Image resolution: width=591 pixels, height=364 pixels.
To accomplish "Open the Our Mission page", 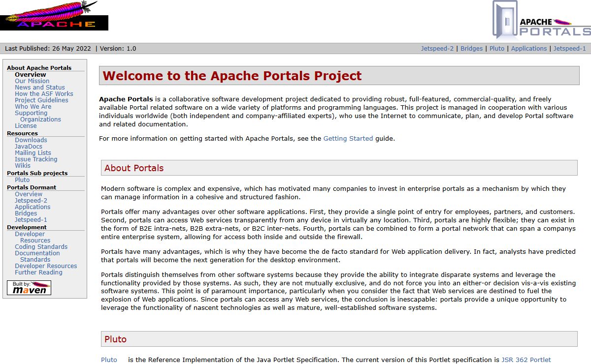I will tap(32, 81).
